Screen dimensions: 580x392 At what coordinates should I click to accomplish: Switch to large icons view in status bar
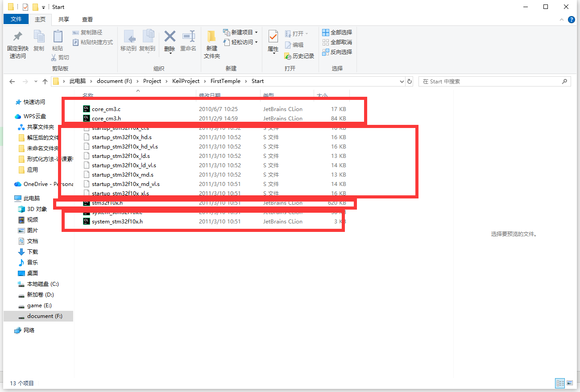pos(569,383)
